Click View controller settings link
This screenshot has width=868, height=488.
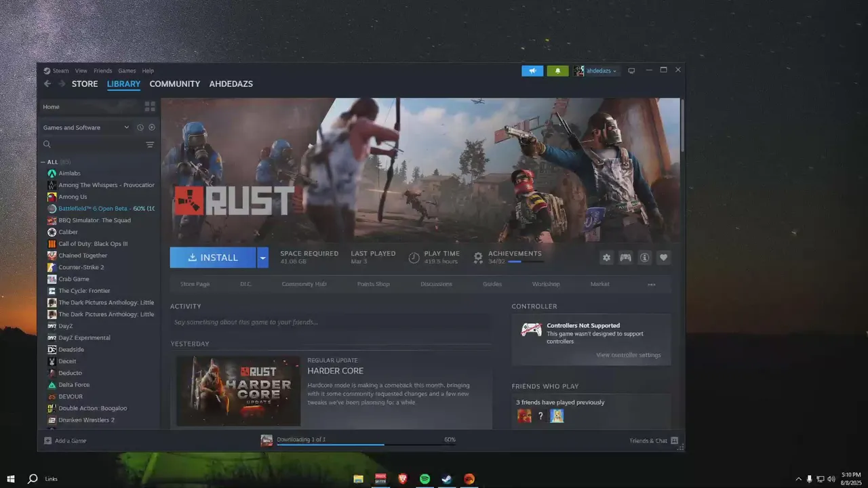point(629,355)
